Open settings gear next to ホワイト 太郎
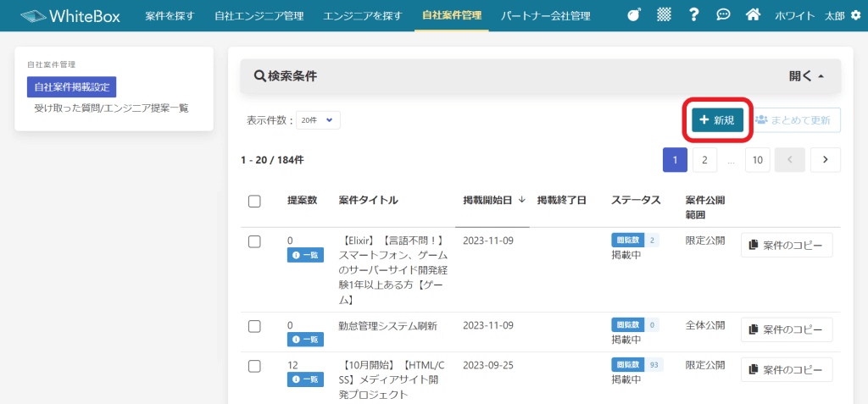This screenshot has height=404, width=868. pyautogui.click(x=854, y=15)
